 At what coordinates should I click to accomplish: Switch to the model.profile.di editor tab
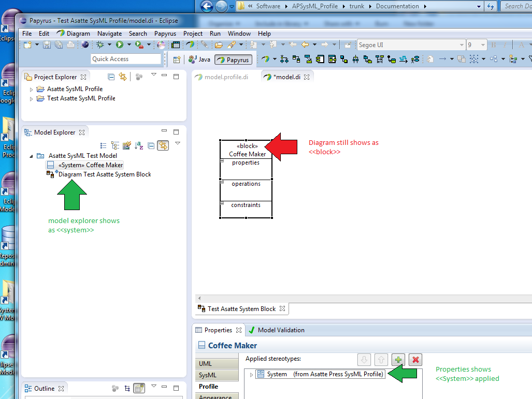[222, 77]
